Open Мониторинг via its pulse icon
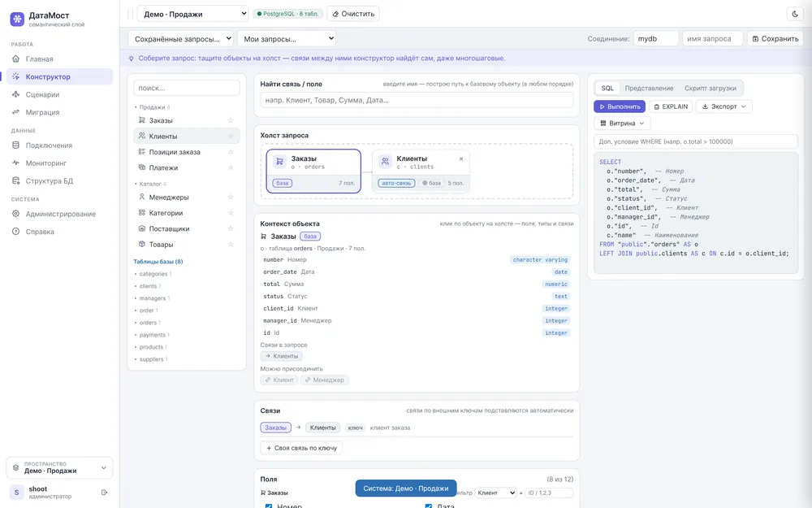The image size is (812, 508). tap(15, 163)
